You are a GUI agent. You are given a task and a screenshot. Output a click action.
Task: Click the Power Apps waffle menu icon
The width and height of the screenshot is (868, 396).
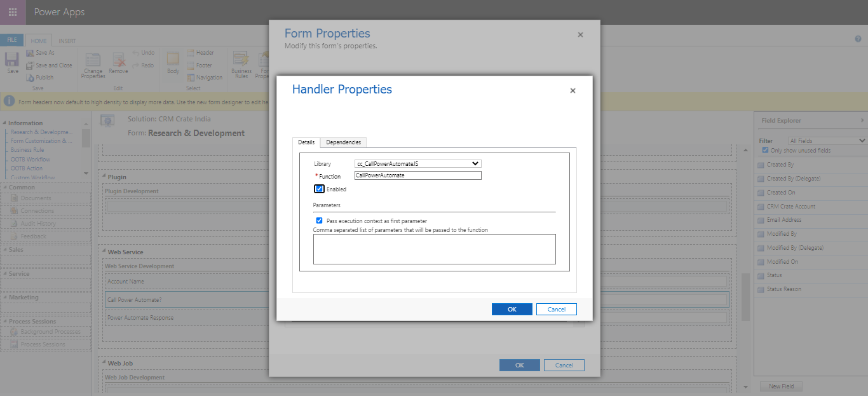click(13, 12)
